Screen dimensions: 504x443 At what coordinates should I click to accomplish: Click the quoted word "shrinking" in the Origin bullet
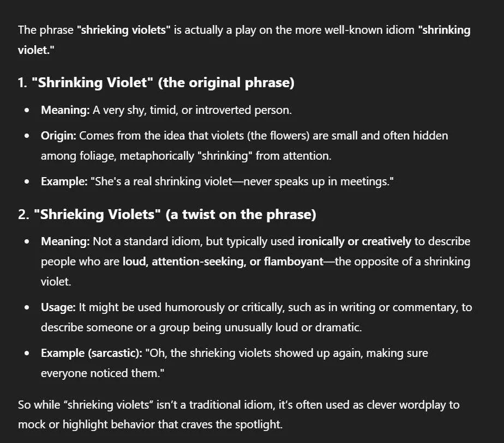point(225,156)
